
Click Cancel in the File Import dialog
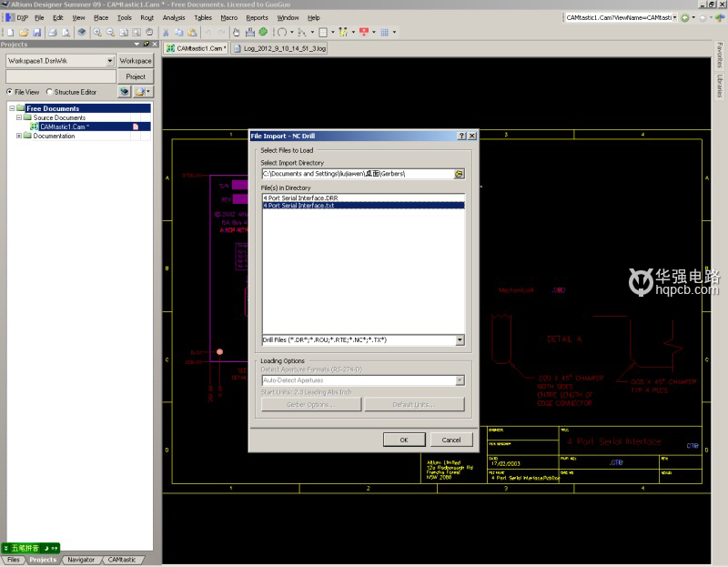(x=451, y=439)
